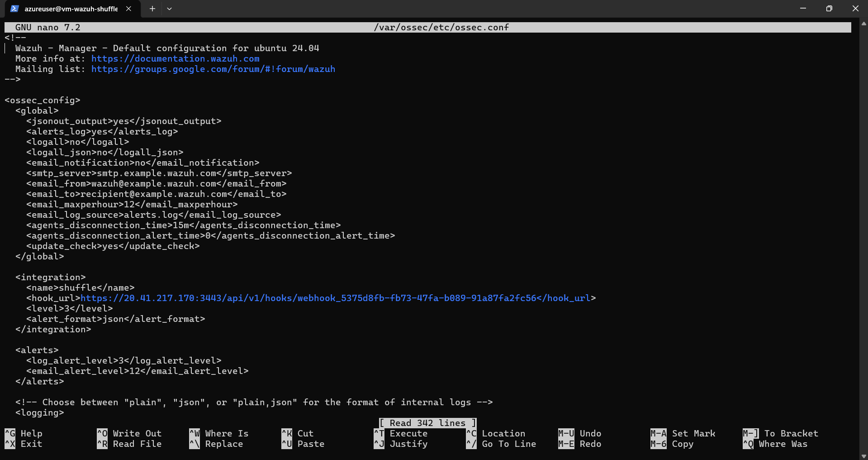The width and height of the screenshot is (868, 460).
Task: Place cursor on the logall_json line
Action: pyautogui.click(x=105, y=152)
